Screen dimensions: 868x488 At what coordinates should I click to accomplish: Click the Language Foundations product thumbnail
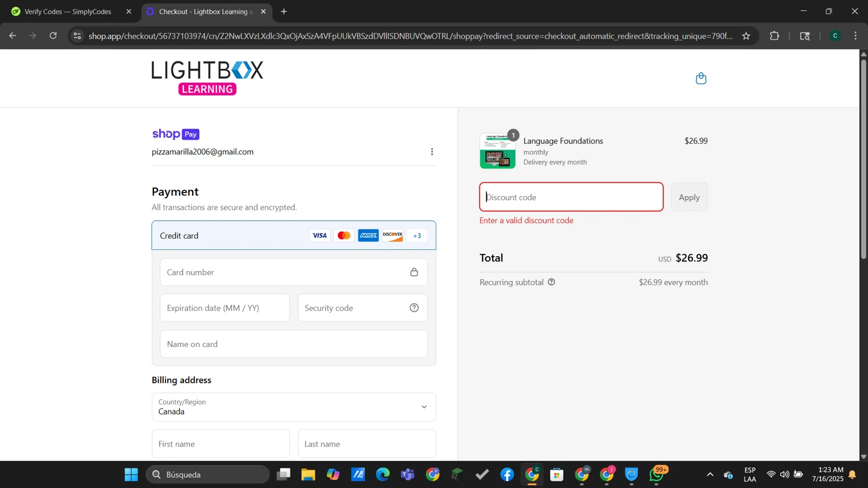click(498, 151)
